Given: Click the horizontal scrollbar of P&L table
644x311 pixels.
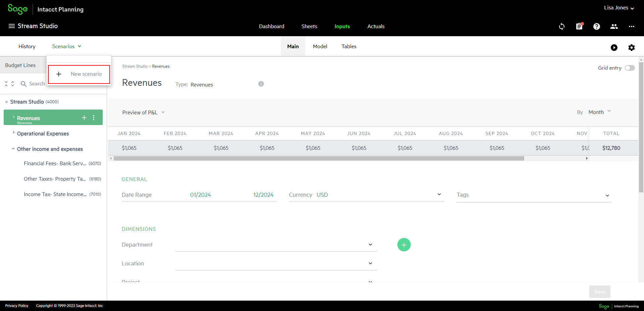Looking at the screenshot, I should click(x=319, y=158).
